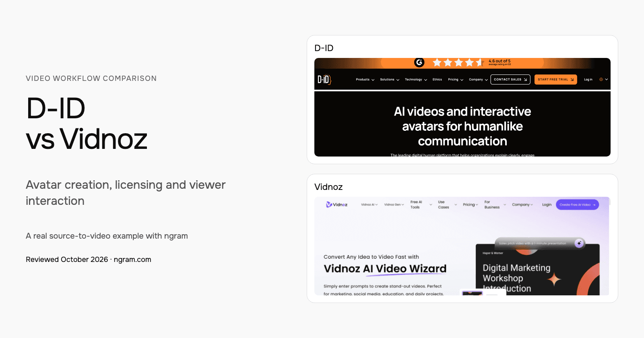644x338 pixels.
Task: Click the 'Haper & Werner' label on the preview
Action: [x=493, y=253]
